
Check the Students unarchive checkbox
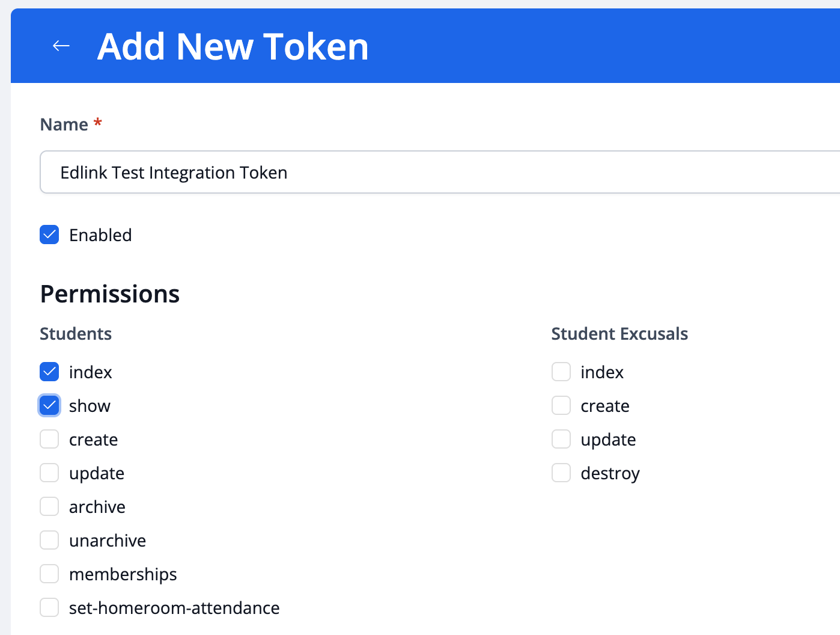[49, 540]
